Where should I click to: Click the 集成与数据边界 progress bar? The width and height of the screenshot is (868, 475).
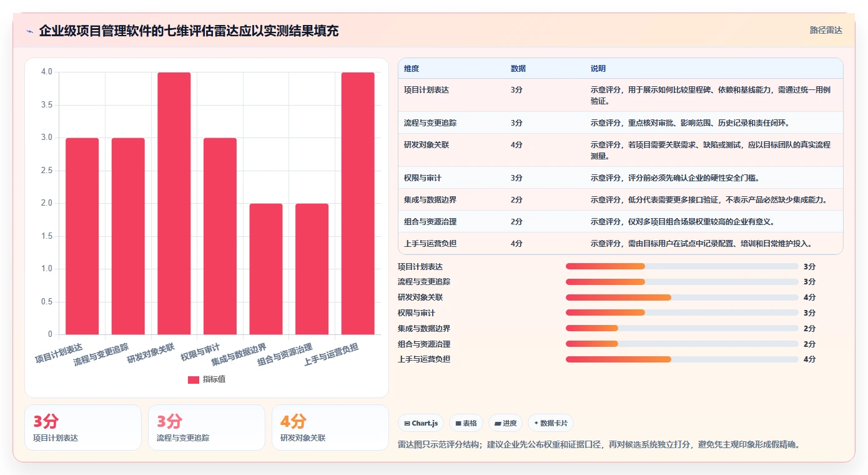(x=682, y=328)
